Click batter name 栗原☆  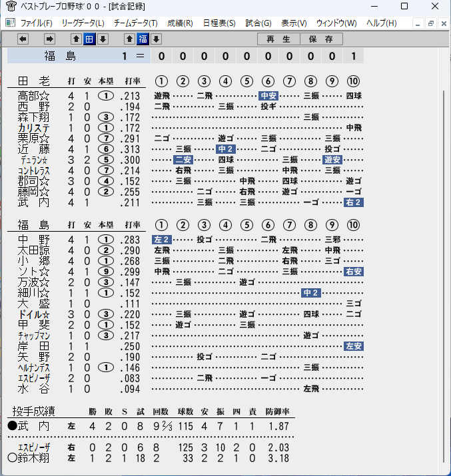coord(34,138)
